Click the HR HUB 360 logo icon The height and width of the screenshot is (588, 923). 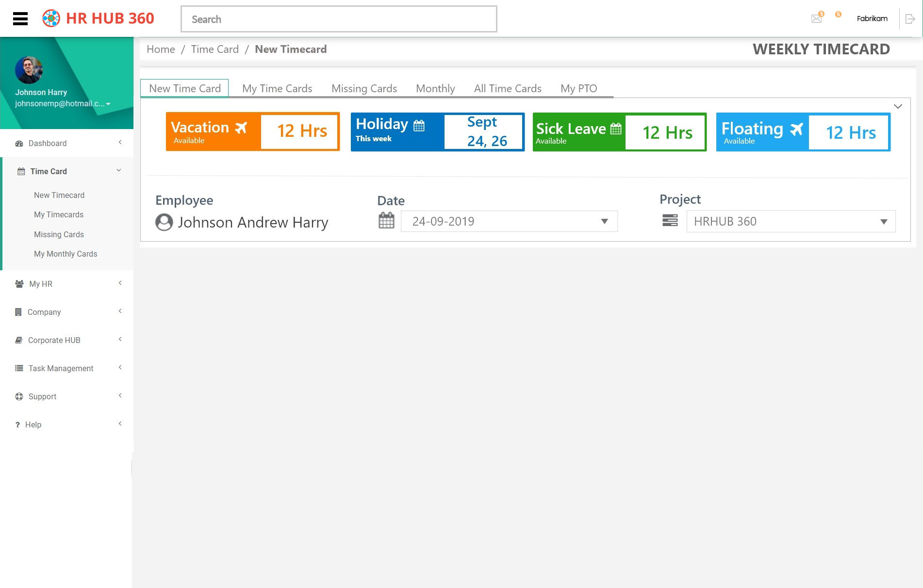pos(51,18)
